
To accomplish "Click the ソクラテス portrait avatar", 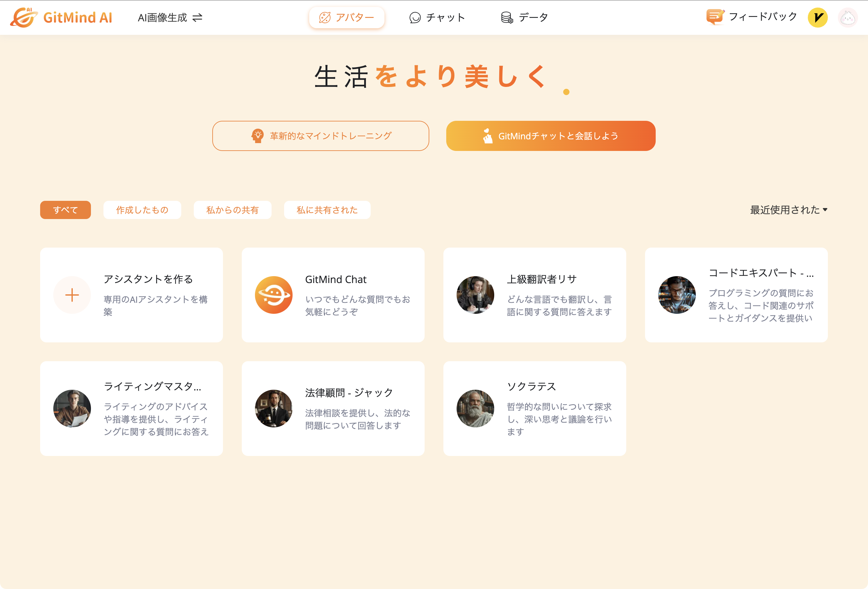I will coord(475,409).
